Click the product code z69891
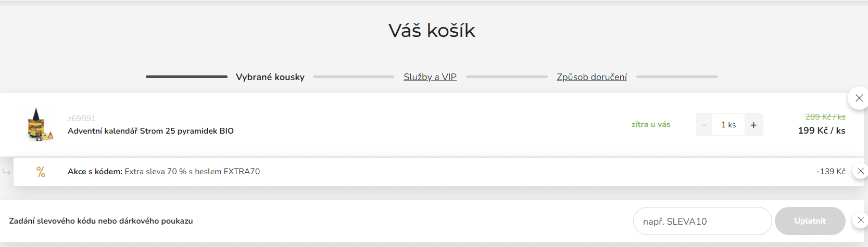 (x=82, y=119)
